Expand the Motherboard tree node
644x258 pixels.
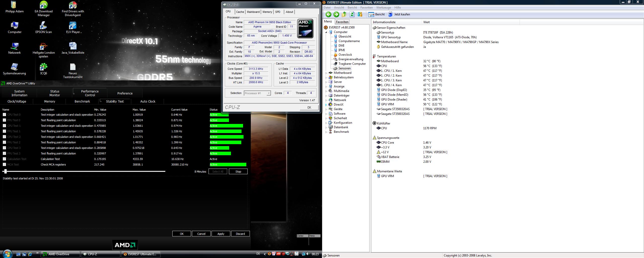point(326,73)
